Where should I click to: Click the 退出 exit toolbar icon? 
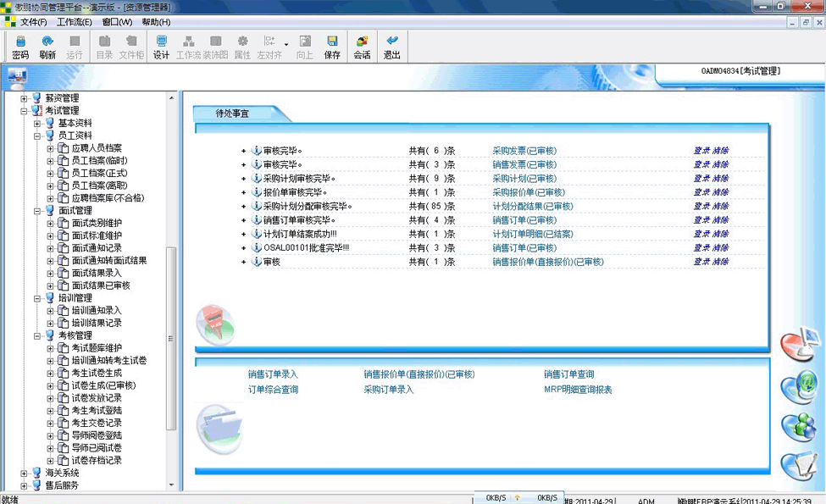(x=391, y=47)
